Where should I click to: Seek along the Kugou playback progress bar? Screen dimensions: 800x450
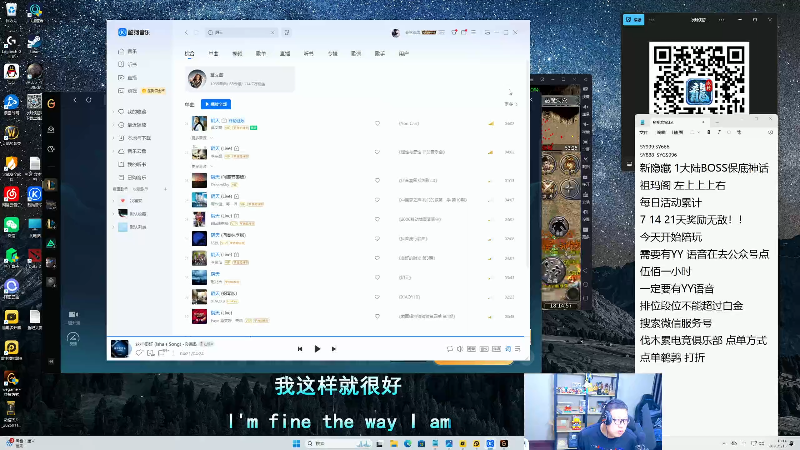pos(316,337)
